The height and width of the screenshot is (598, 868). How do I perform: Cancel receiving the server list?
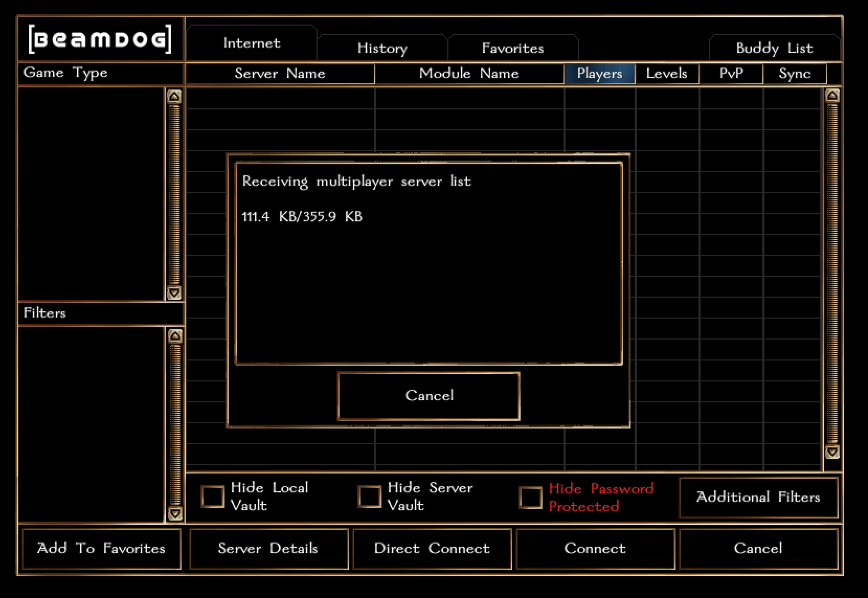[x=429, y=396]
